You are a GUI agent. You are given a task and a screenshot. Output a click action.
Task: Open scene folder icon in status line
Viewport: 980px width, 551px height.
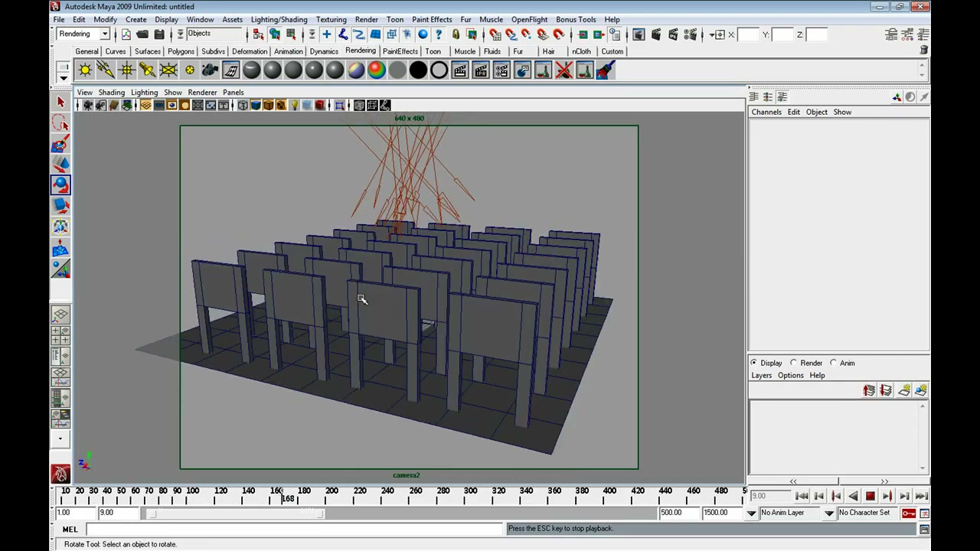(142, 34)
